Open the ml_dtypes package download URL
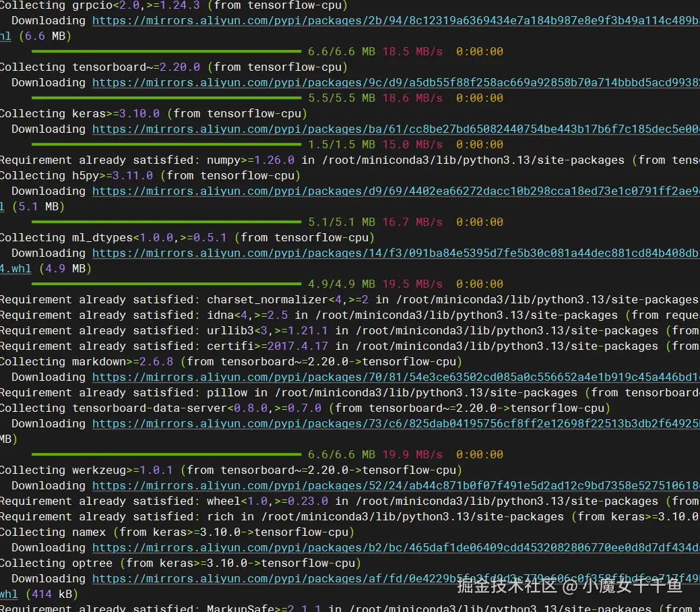 396,253
